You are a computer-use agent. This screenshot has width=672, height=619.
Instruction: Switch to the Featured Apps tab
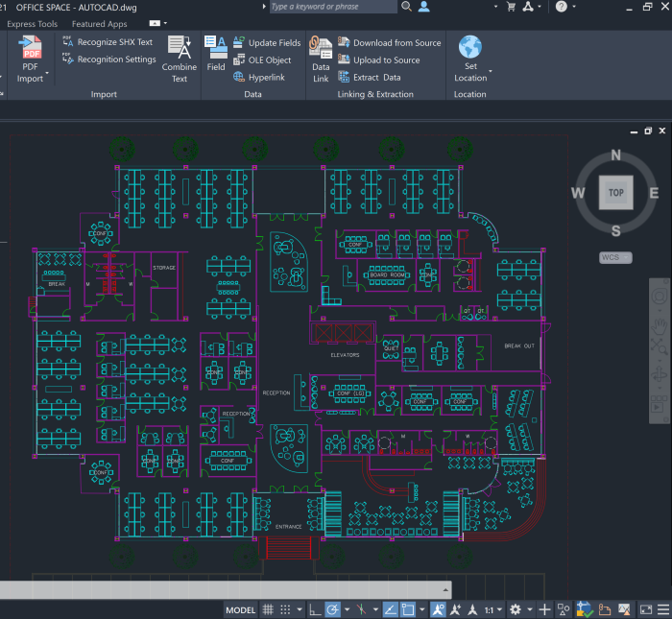(99, 24)
